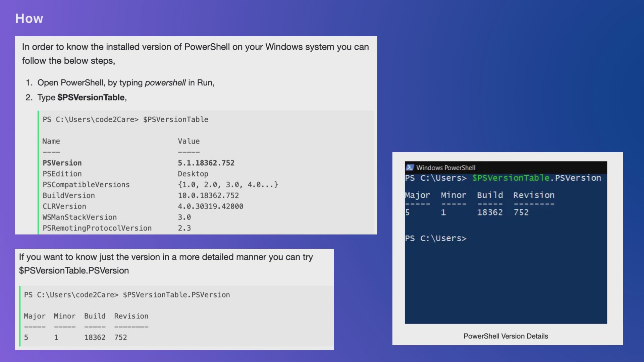The image size is (644, 362).
Task: Click the empty 'PS C:\Users>' prompt in terminal
Action: coord(435,238)
